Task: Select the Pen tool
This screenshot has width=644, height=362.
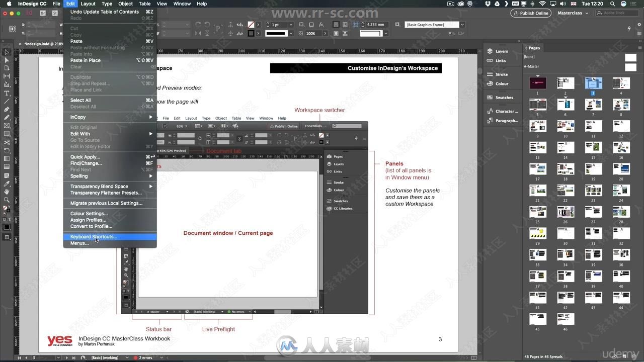Action: click(x=7, y=109)
